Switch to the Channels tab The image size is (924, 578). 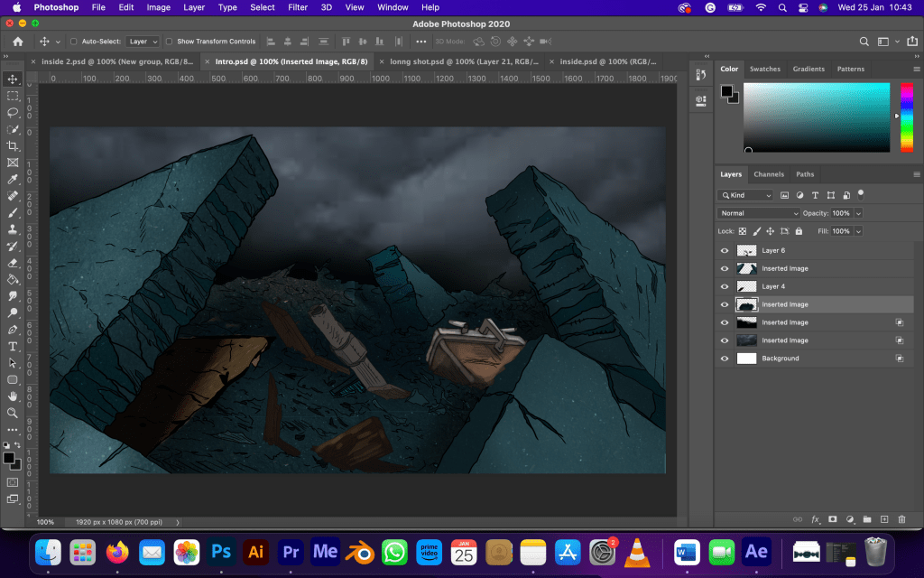pyautogui.click(x=769, y=174)
